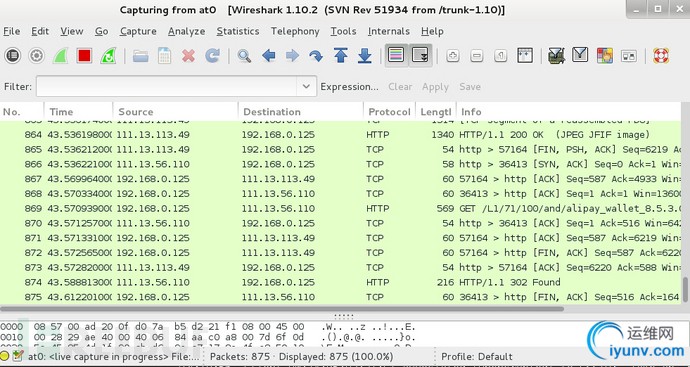
Task: Go to packet number icon
Action: (316, 56)
